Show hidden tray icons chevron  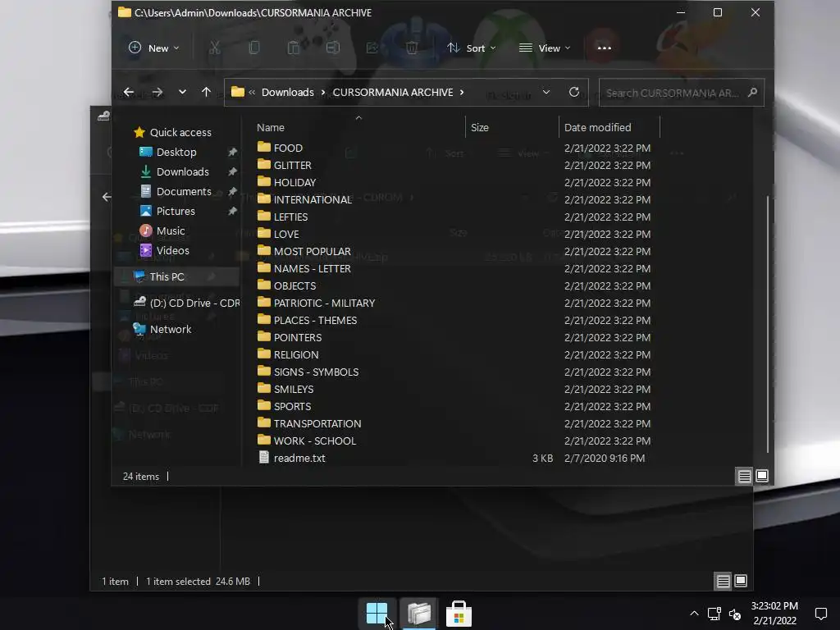(694, 614)
